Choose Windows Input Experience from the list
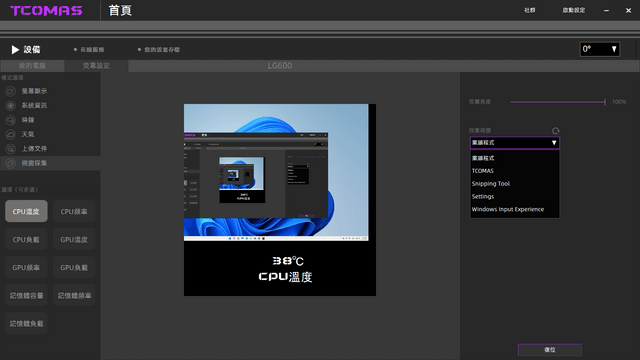 pos(515,209)
